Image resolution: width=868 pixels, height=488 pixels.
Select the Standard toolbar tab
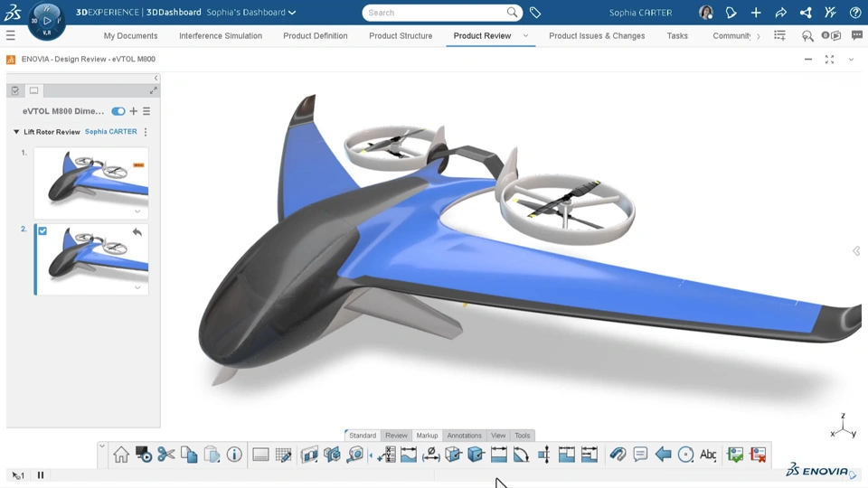click(363, 436)
